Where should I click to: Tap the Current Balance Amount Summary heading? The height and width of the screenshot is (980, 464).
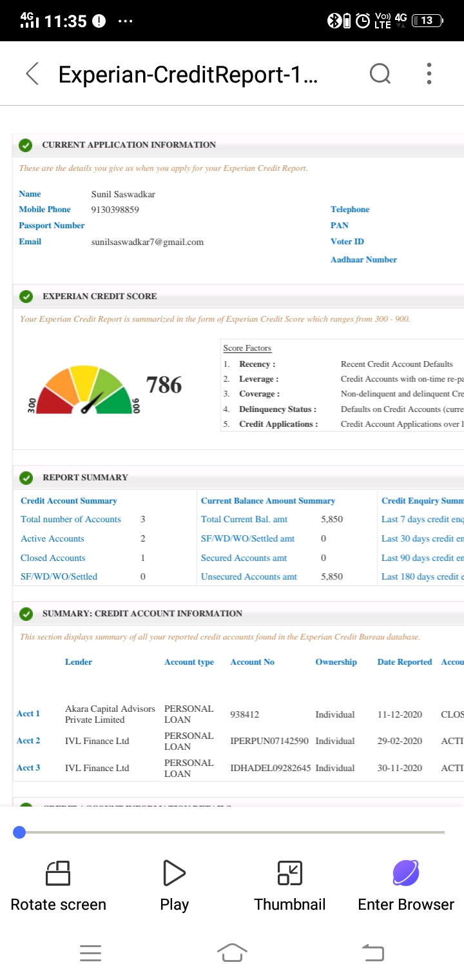coord(268,501)
